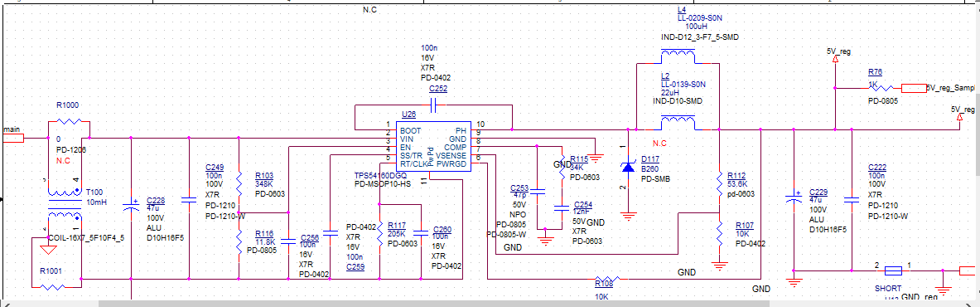Select the R107 resistor symbol
Screen dimensions: 980x307
pyautogui.click(x=719, y=233)
